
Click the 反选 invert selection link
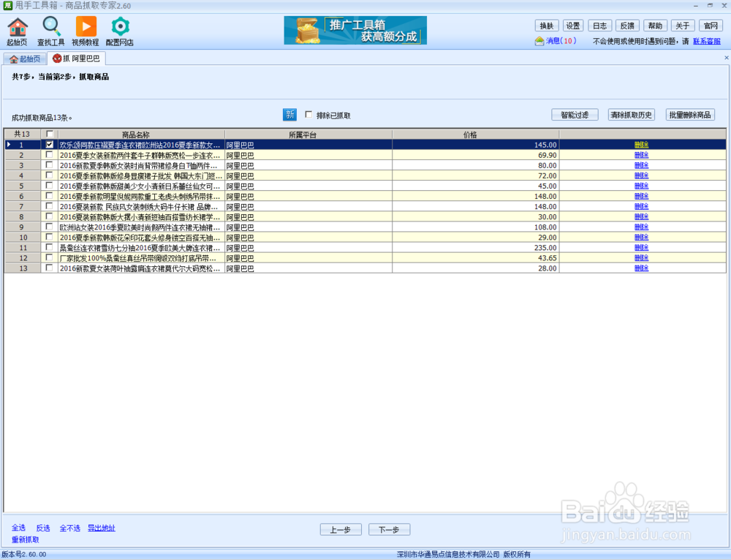click(x=43, y=528)
